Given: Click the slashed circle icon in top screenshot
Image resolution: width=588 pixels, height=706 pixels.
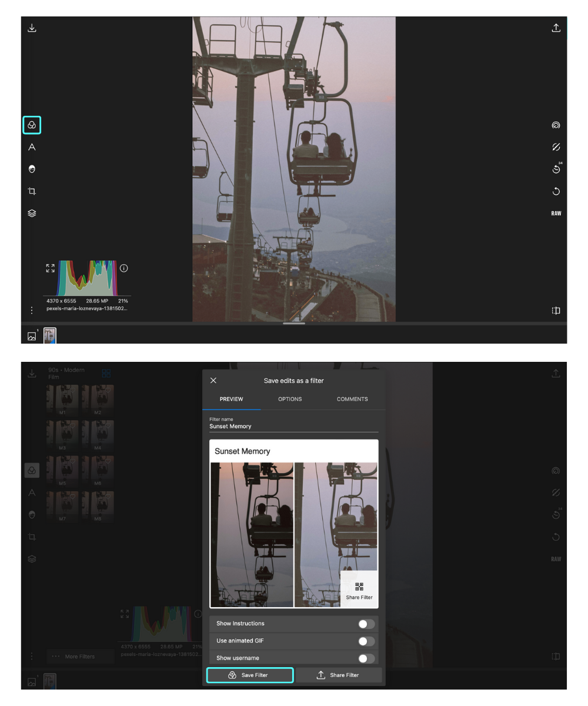Looking at the screenshot, I should [556, 147].
